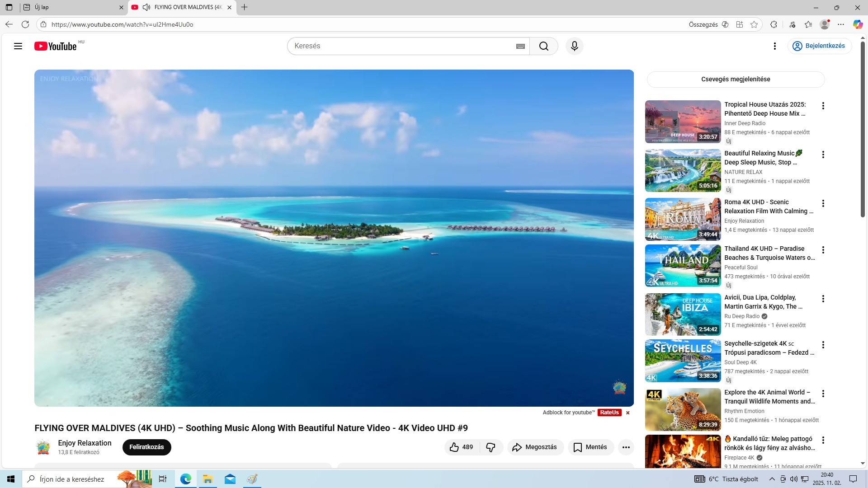Add the page to favorites with the star icon
Viewport: 868px width, 488px height.
point(754,24)
